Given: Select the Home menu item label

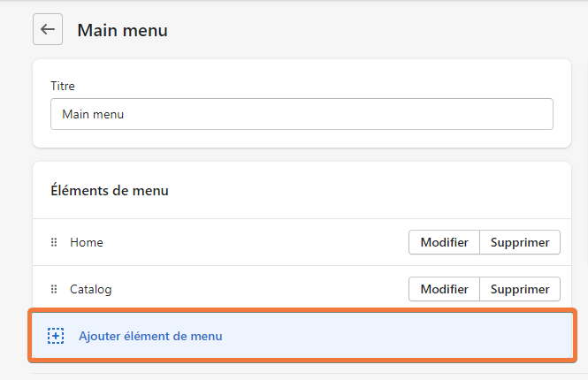Looking at the screenshot, I should coord(87,242).
